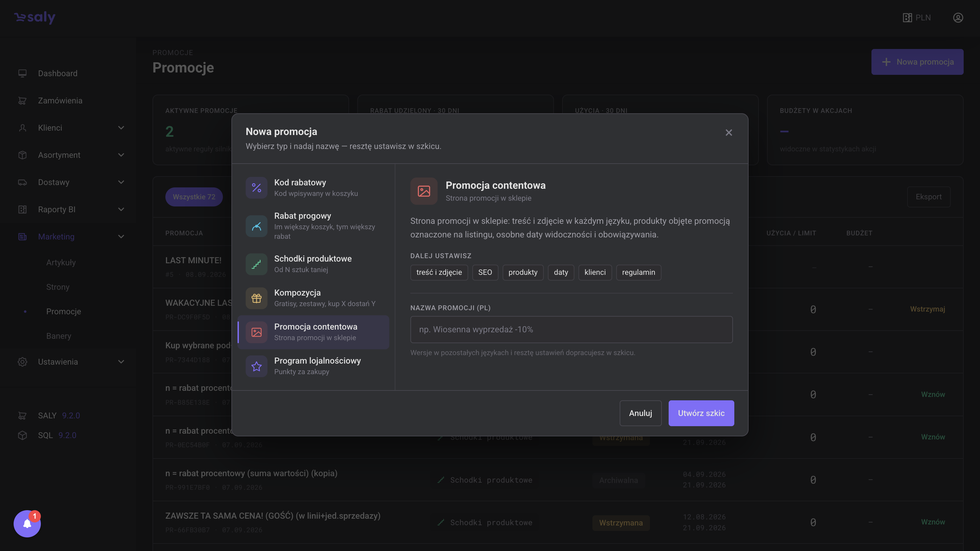Viewport: 980px width, 551px height.
Task: Click the Schodki produktowe stairs icon
Action: 257,264
